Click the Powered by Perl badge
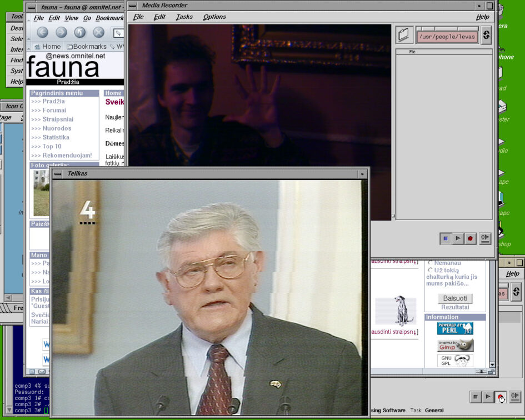Viewport: 525px width, 420px height. pyautogui.click(x=455, y=328)
